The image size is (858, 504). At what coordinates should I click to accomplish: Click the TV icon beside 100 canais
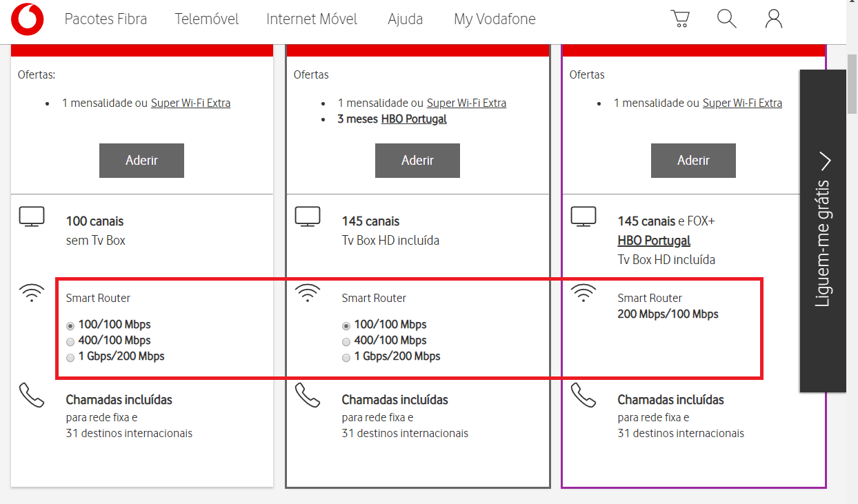32,216
